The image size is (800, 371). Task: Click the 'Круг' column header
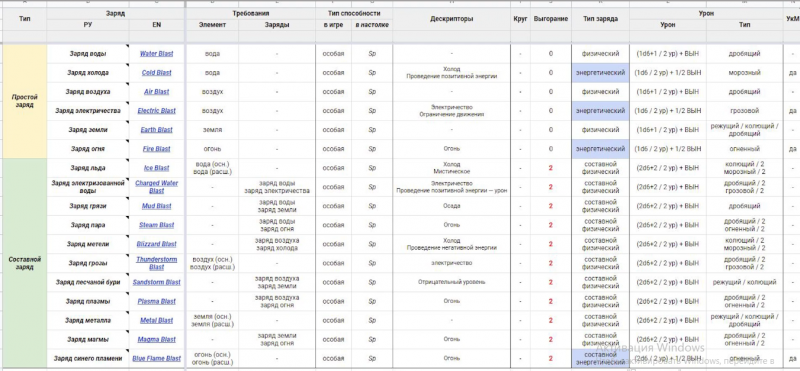click(520, 19)
